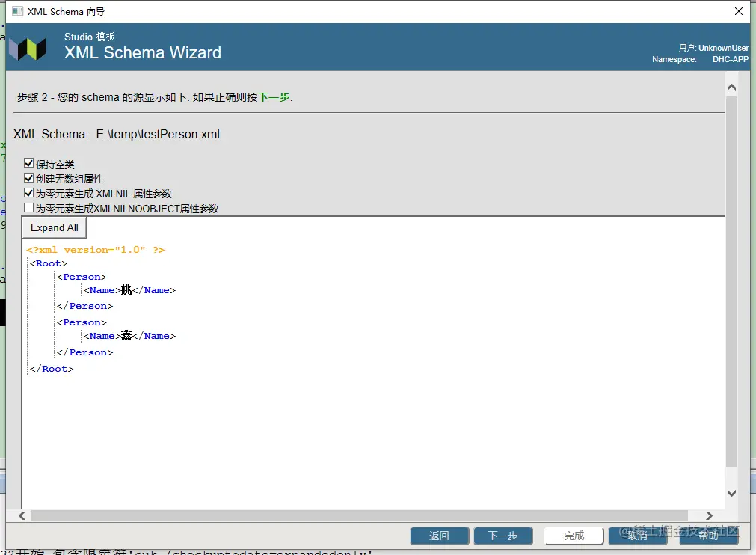
Task: Click the second closing </Person> tag
Action: click(84, 352)
